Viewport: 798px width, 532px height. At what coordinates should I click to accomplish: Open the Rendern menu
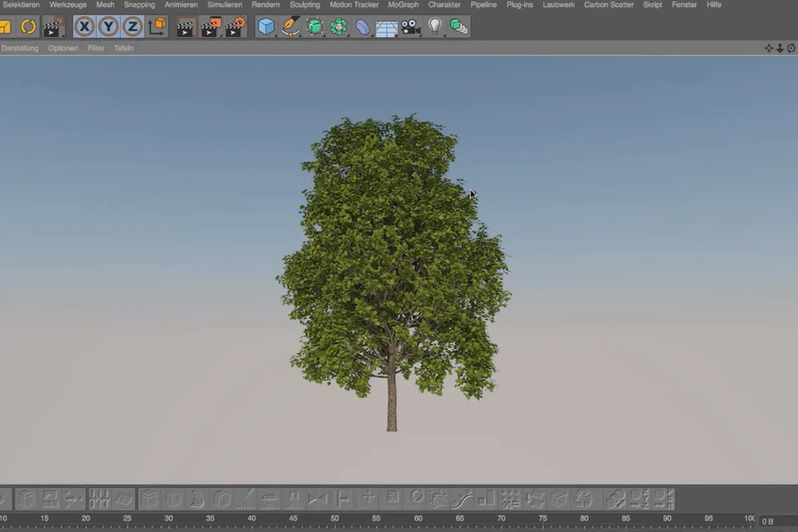click(265, 5)
